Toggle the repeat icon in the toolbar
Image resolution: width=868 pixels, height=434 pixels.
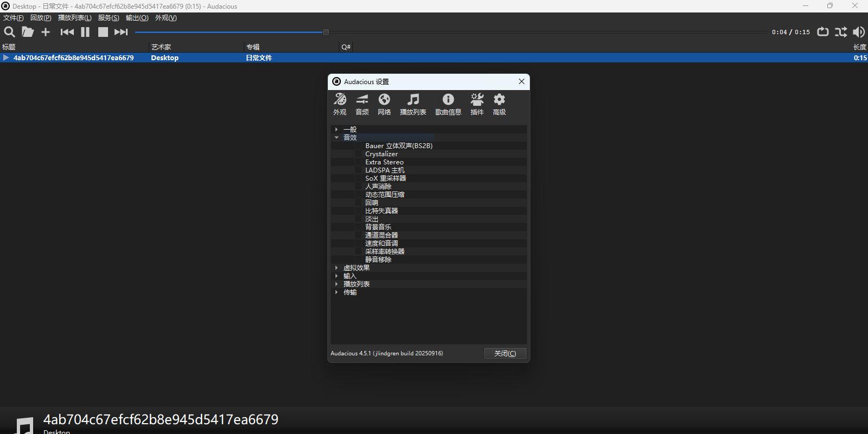(x=823, y=32)
